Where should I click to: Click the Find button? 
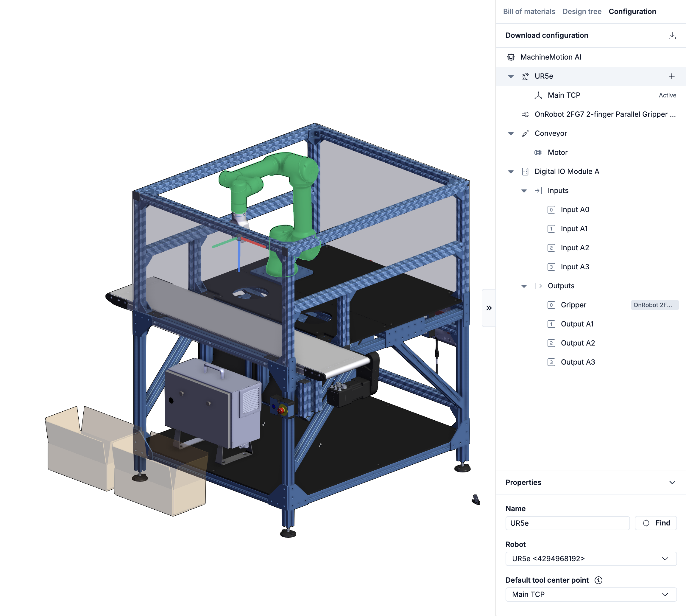[x=656, y=523]
